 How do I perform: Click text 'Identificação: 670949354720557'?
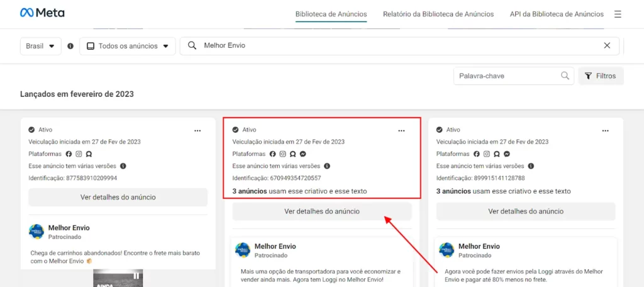click(x=277, y=179)
